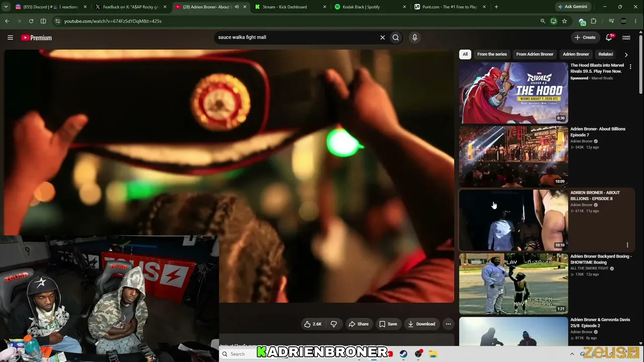Switch to the Stream - Kick Dashboard tab
The width and height of the screenshot is (644, 362).
point(289,7)
